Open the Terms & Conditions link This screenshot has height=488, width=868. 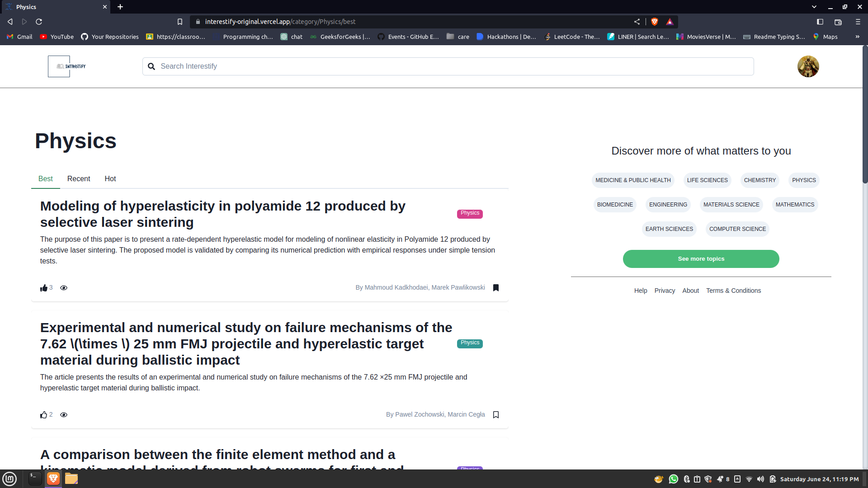click(x=733, y=291)
